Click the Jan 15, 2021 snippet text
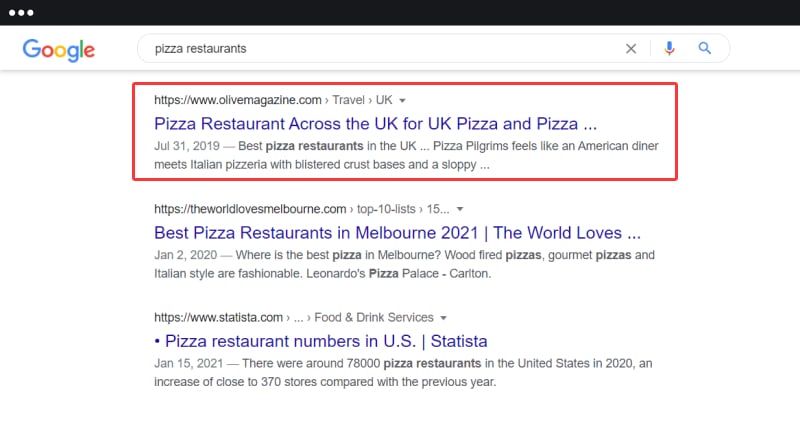 (x=403, y=373)
